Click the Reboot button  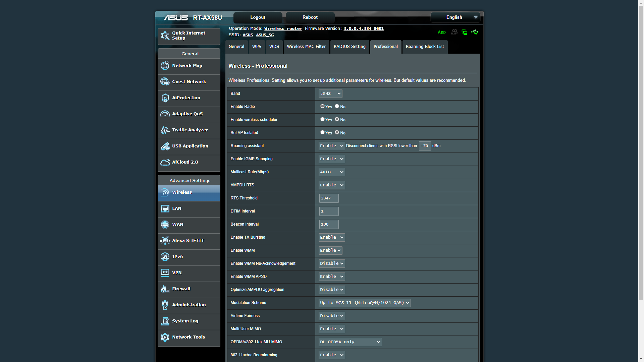tap(310, 17)
